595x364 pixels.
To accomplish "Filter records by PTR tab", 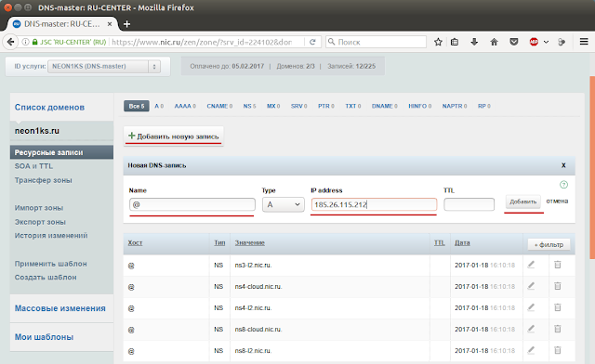I will [x=326, y=106].
